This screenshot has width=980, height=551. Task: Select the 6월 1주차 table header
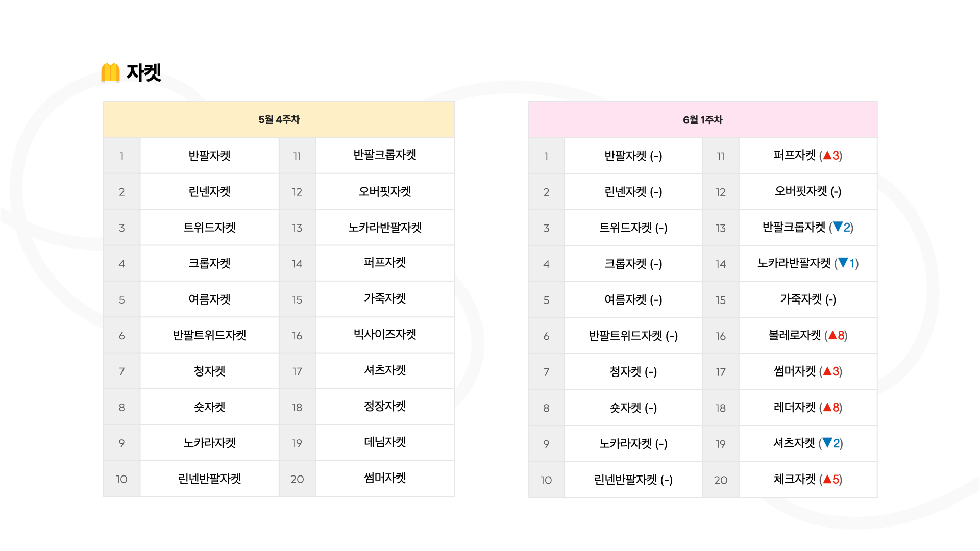[702, 120]
